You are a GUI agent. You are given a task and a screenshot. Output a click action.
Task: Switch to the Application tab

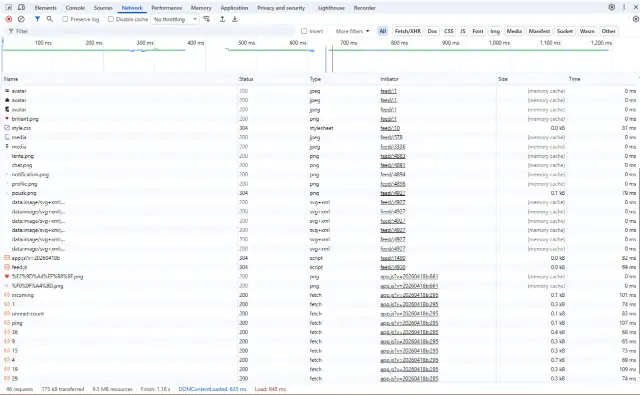(x=234, y=8)
